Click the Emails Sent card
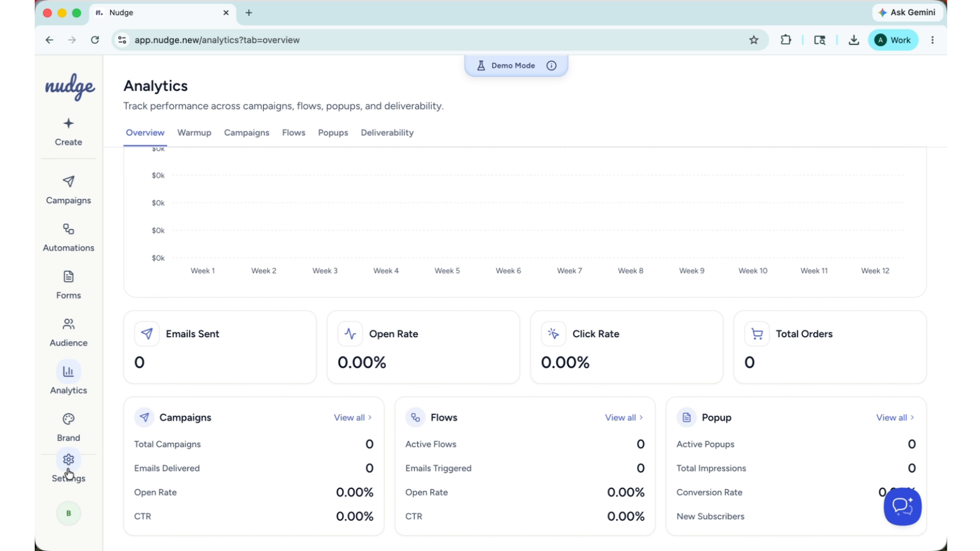This screenshot has width=980, height=551. (x=220, y=347)
